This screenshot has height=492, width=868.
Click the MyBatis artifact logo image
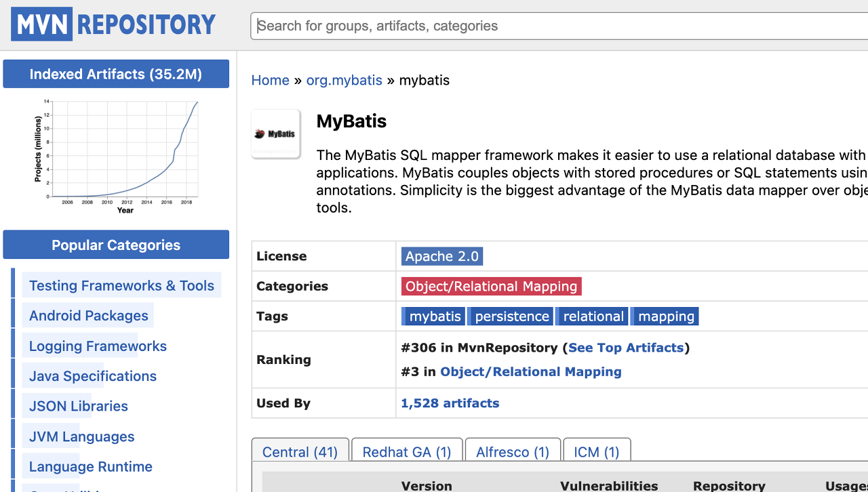[276, 134]
